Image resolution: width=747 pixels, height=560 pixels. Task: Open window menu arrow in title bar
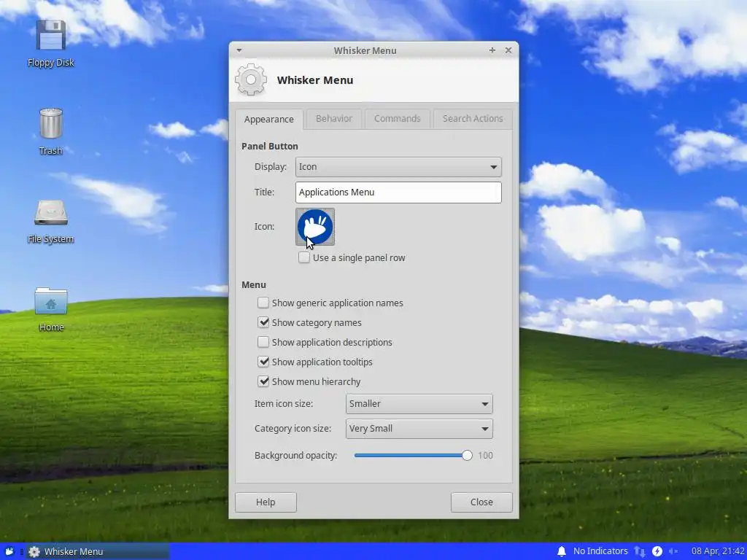[x=239, y=50]
